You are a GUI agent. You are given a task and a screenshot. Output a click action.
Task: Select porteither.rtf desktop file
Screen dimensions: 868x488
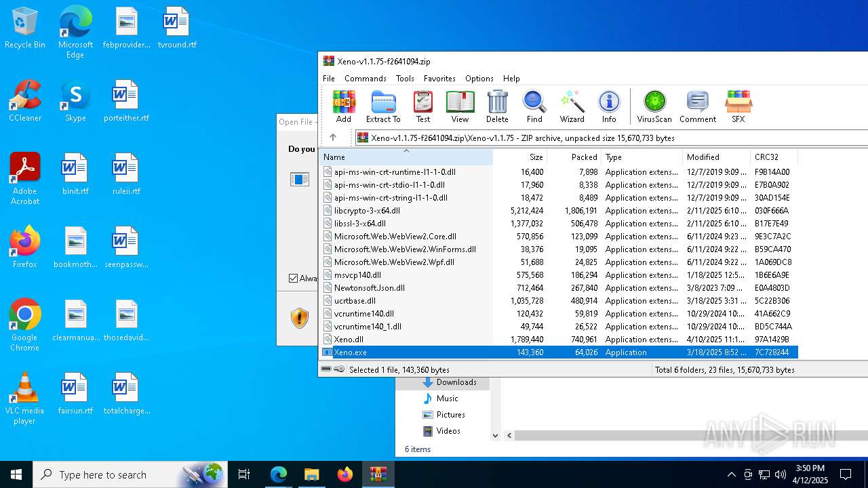pos(126,101)
